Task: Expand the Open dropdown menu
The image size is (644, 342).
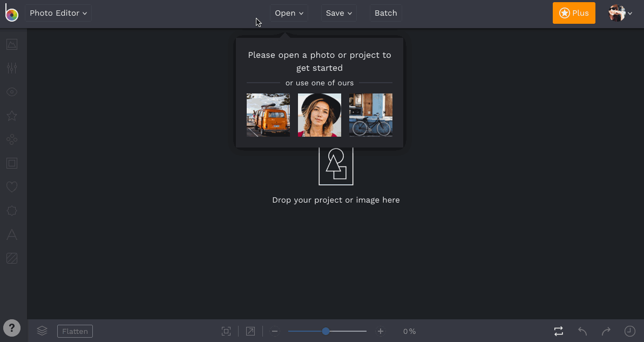Action: coord(289,13)
